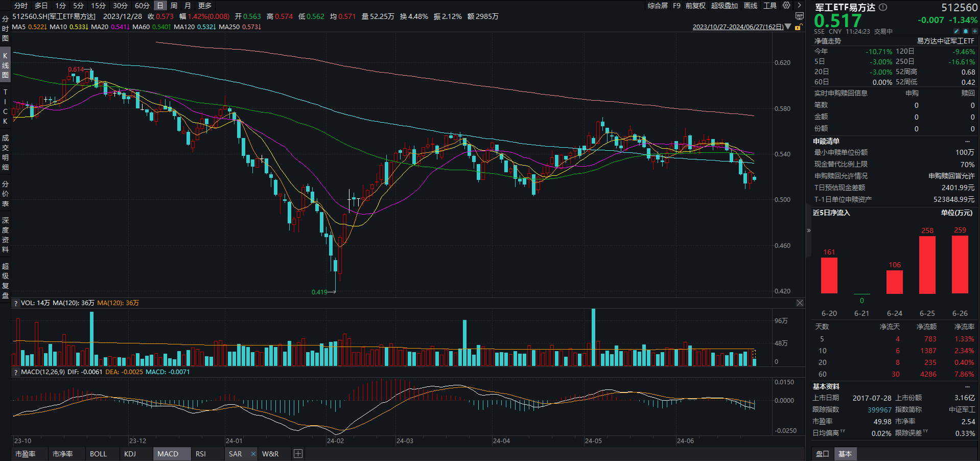This screenshot has width=980, height=461.
Task: Open chart settings gear icon
Action: (786, 6)
